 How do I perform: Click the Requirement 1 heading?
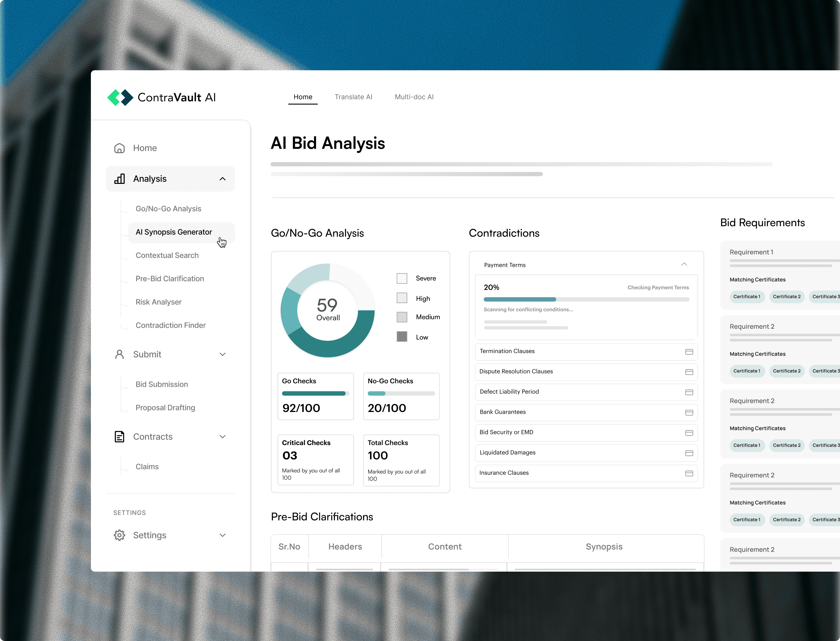point(751,252)
